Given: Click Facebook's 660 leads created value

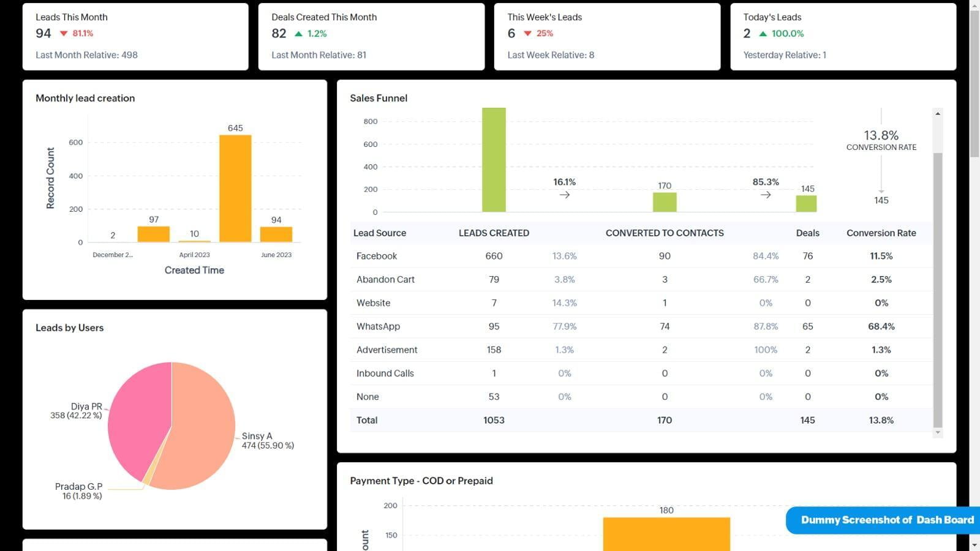Looking at the screenshot, I should tap(494, 256).
